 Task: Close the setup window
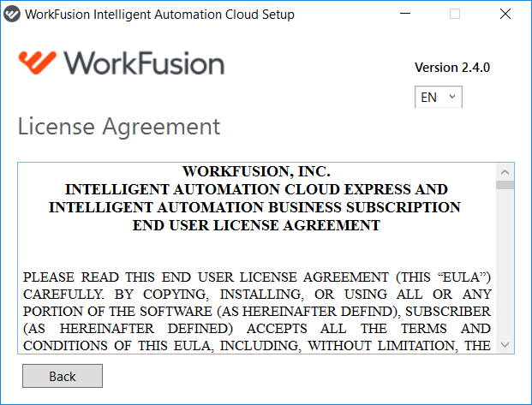tap(505, 14)
